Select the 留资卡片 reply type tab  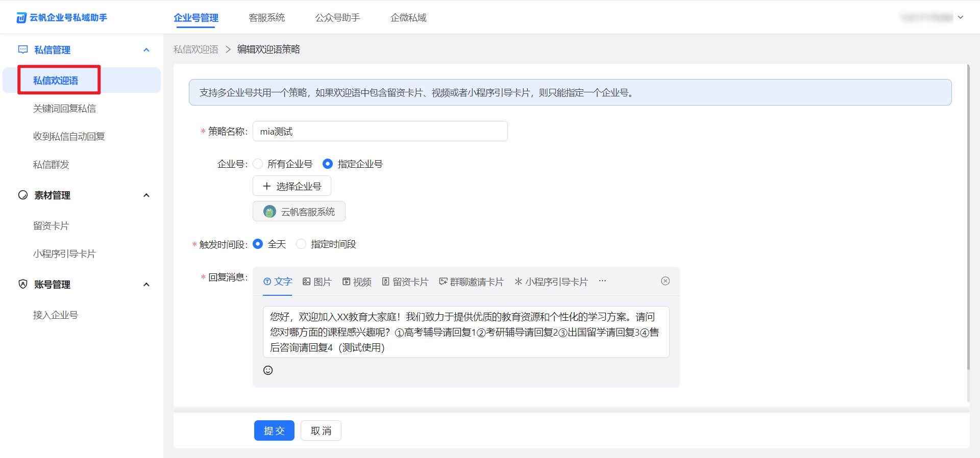click(405, 282)
